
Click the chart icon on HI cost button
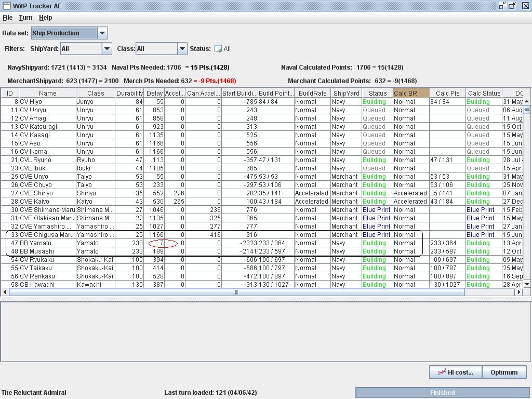pyautogui.click(x=442, y=372)
